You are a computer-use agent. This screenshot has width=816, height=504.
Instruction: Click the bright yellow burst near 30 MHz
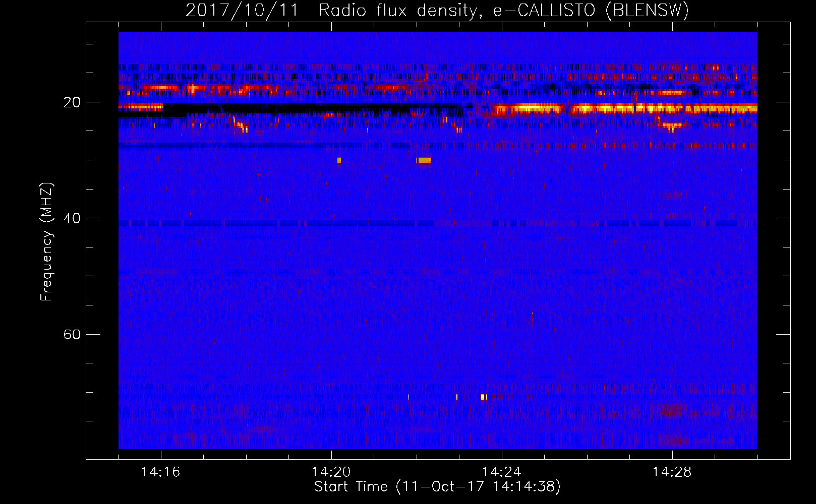point(424,161)
